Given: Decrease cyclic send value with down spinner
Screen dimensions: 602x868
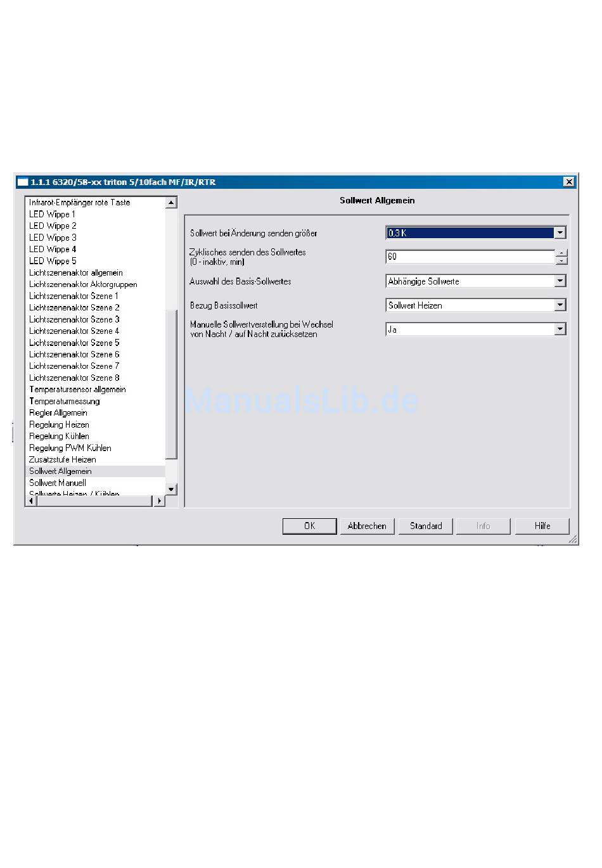Looking at the screenshot, I should pyautogui.click(x=561, y=260).
